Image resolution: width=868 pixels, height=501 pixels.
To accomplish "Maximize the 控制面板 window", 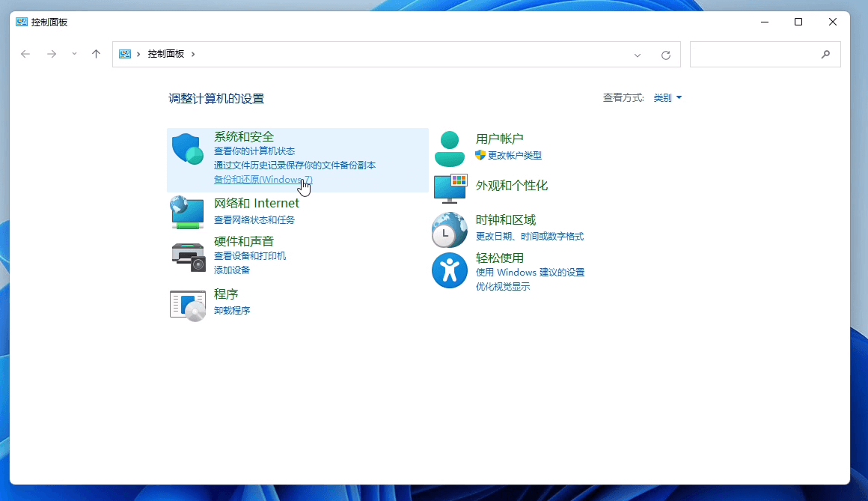I will [798, 22].
